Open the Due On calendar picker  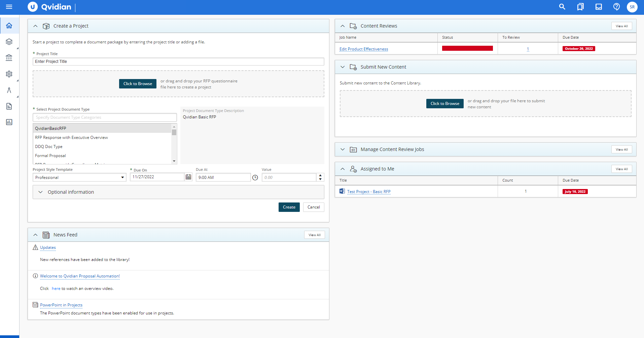point(188,177)
